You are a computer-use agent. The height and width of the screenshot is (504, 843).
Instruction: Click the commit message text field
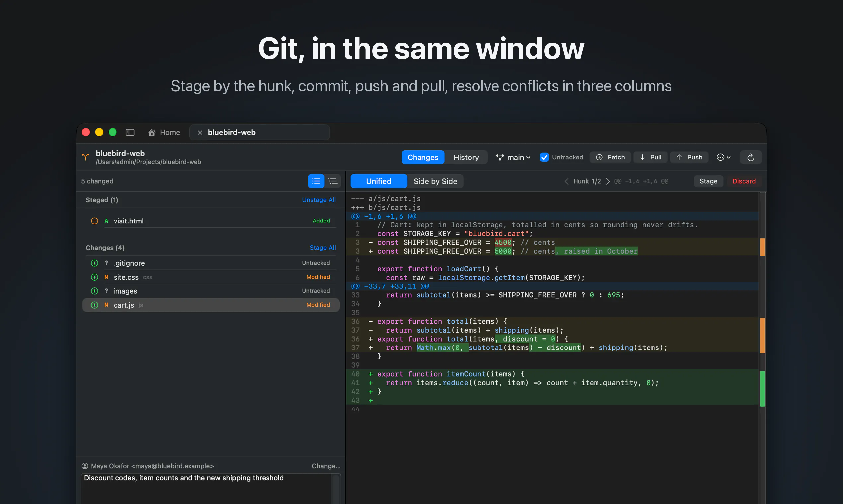point(206,488)
